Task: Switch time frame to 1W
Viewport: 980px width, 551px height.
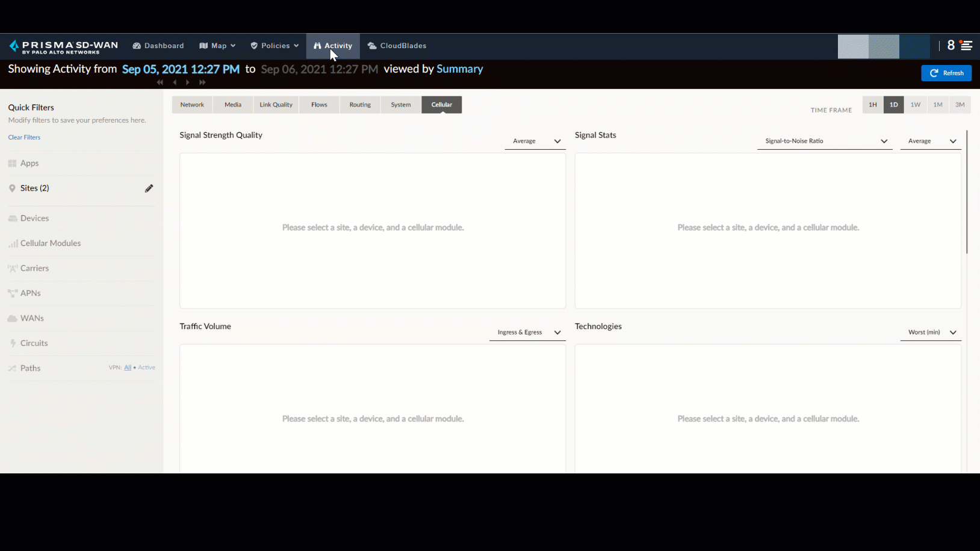Action: [915, 105]
